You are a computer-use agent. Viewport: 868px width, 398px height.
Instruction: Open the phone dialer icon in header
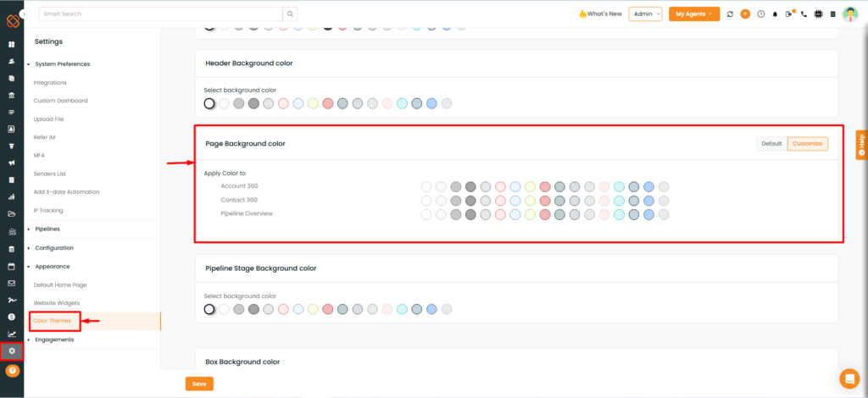[804, 14]
